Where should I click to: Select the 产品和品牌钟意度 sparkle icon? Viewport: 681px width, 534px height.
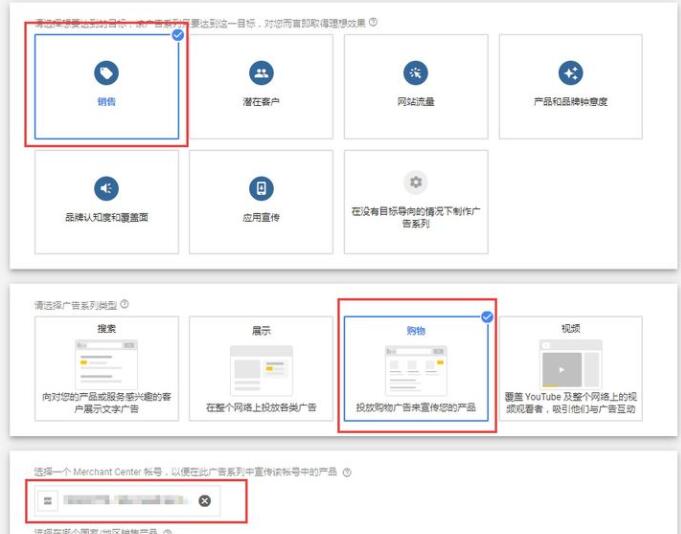(571, 73)
